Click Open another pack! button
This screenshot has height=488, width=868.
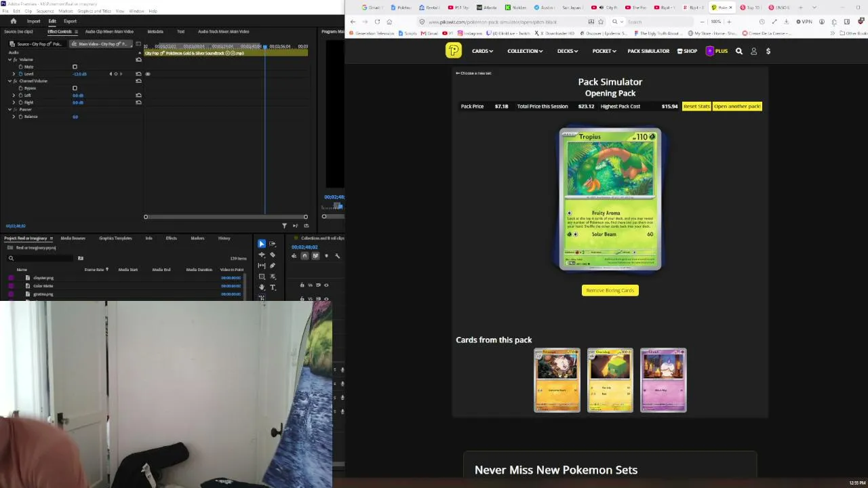click(737, 106)
